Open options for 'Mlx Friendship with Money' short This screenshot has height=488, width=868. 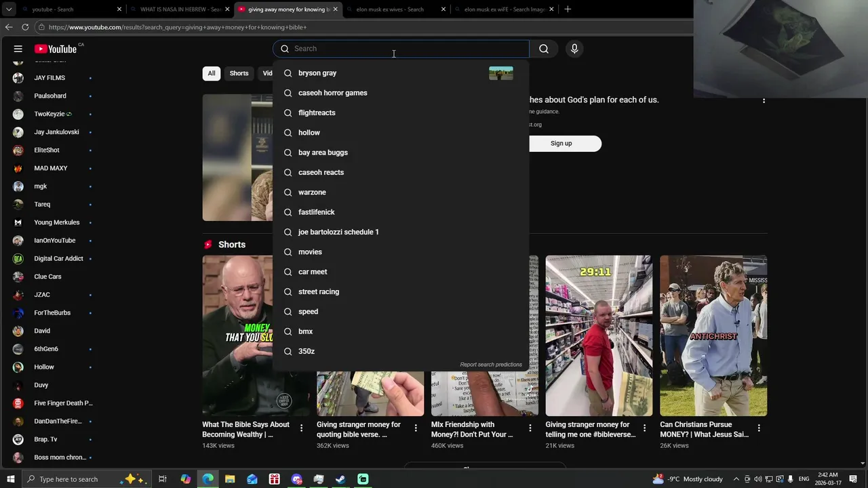click(x=530, y=428)
